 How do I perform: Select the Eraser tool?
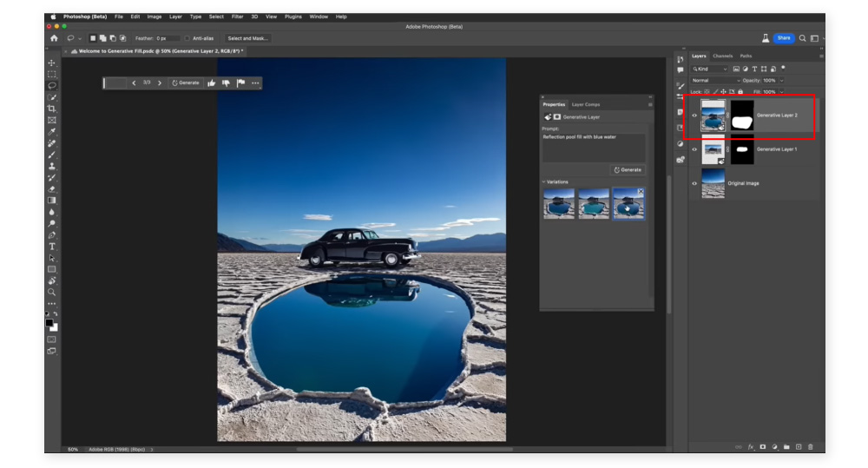52,189
